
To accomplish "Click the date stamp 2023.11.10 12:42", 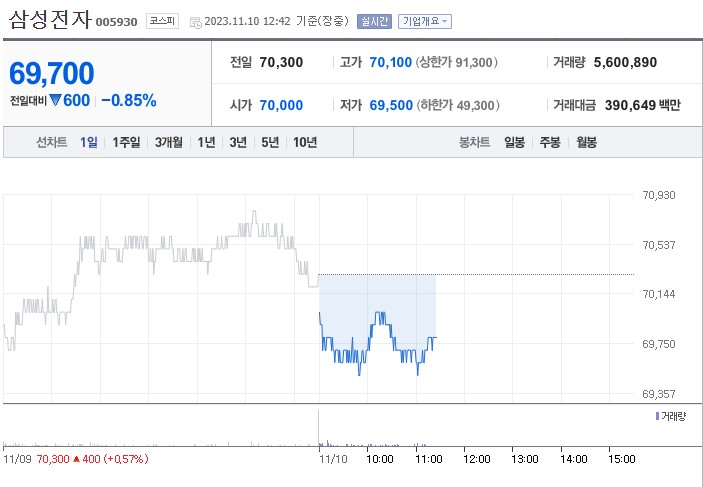I will pyautogui.click(x=247, y=22).
